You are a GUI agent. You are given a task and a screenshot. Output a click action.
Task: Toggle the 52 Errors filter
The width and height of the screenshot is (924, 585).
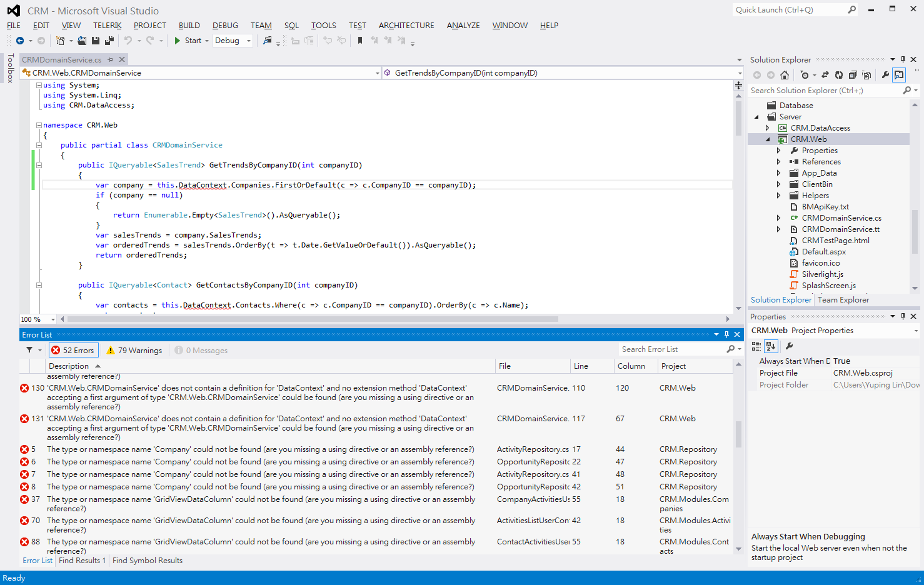coord(73,351)
